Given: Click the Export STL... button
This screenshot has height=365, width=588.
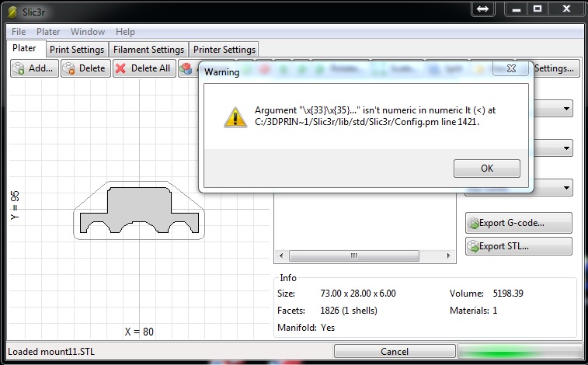Looking at the screenshot, I should point(519,246).
